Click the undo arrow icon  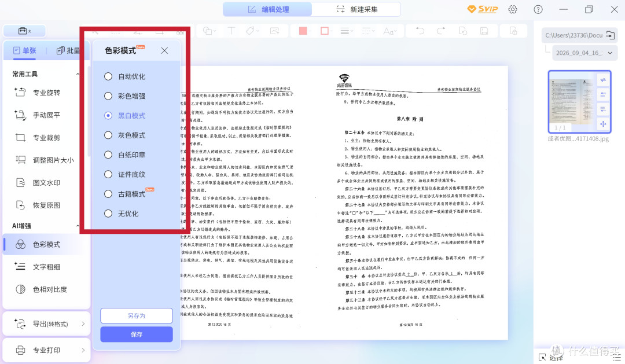(420, 31)
